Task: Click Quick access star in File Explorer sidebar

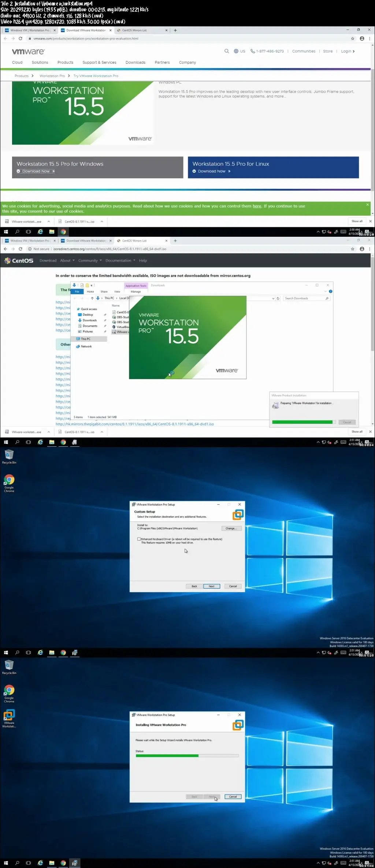Action: [x=78, y=309]
